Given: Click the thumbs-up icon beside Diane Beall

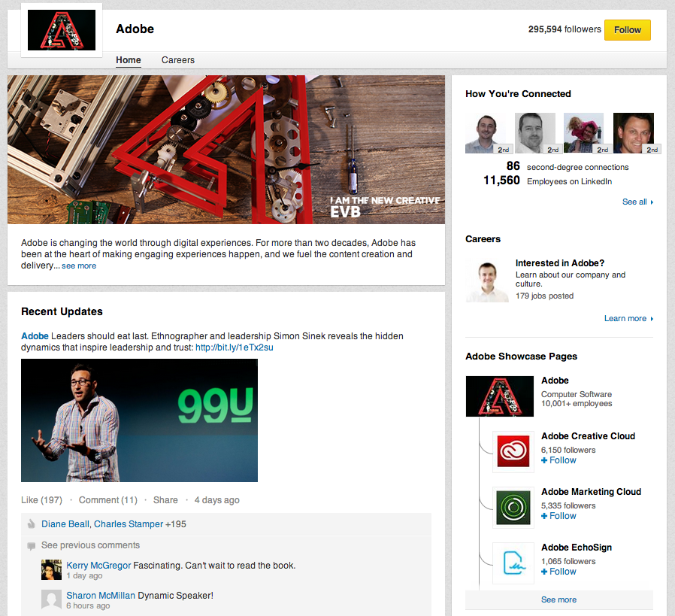Looking at the screenshot, I should click(31, 523).
